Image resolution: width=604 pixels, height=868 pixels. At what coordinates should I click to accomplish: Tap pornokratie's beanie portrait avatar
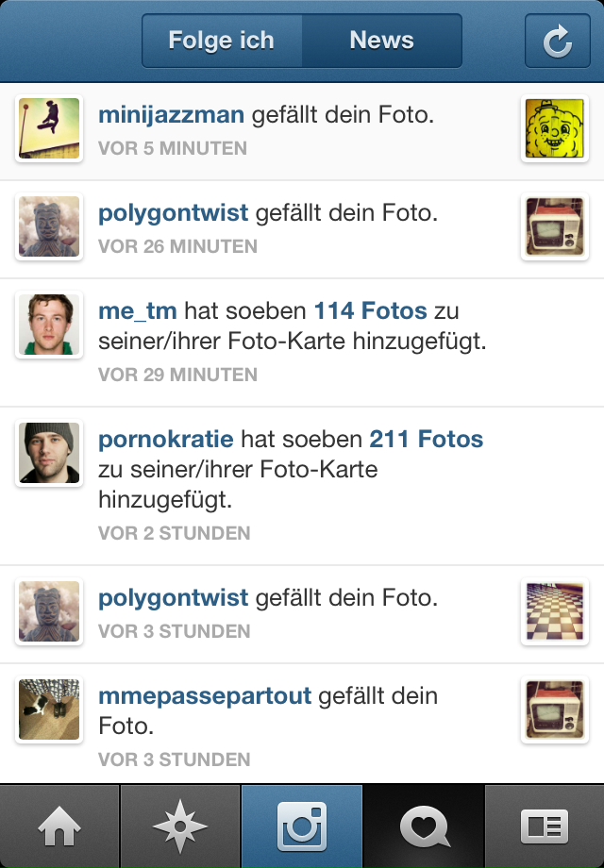pyautogui.click(x=49, y=453)
